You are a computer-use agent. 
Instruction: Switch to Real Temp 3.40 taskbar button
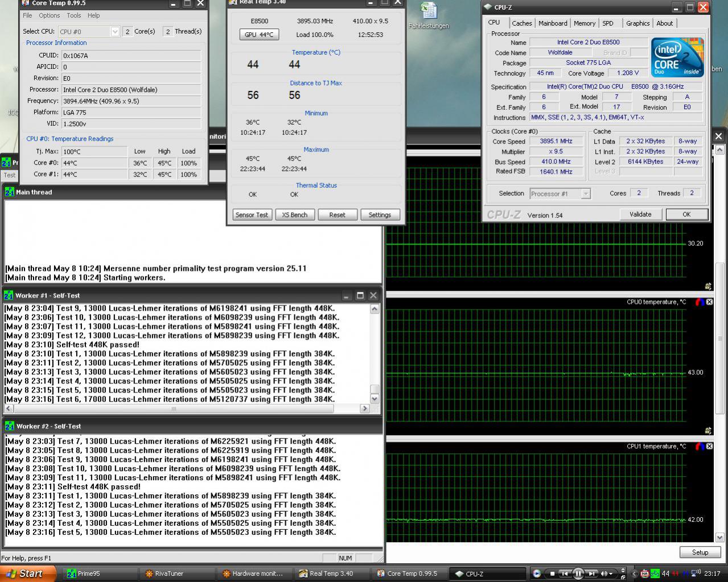pyautogui.click(x=332, y=573)
